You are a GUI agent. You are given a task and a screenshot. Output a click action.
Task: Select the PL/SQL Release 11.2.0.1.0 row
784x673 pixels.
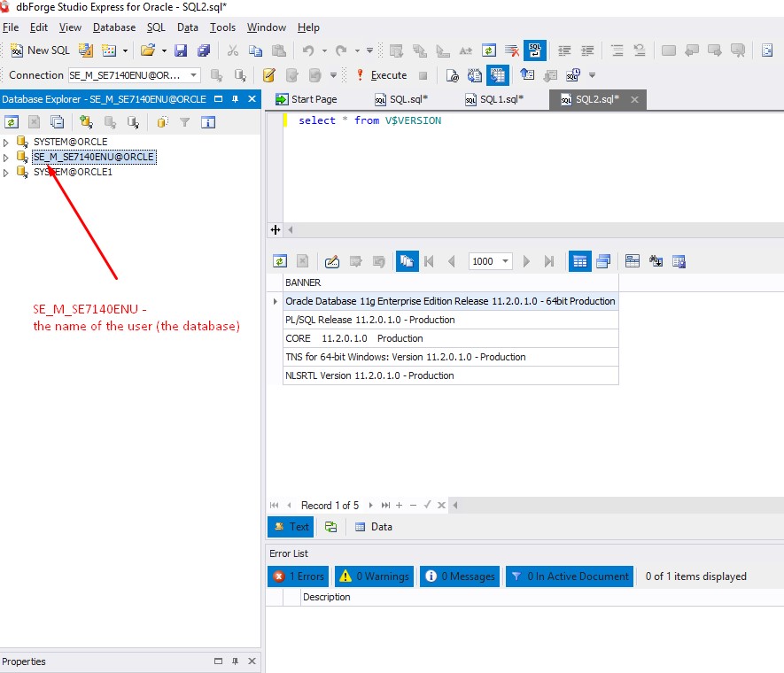(451, 320)
